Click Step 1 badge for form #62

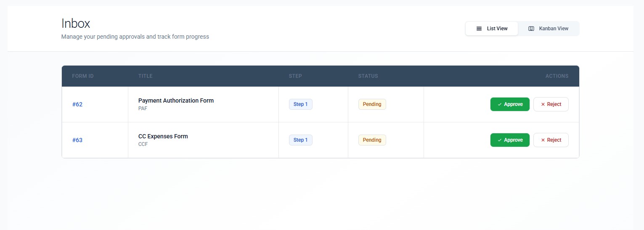(300, 104)
